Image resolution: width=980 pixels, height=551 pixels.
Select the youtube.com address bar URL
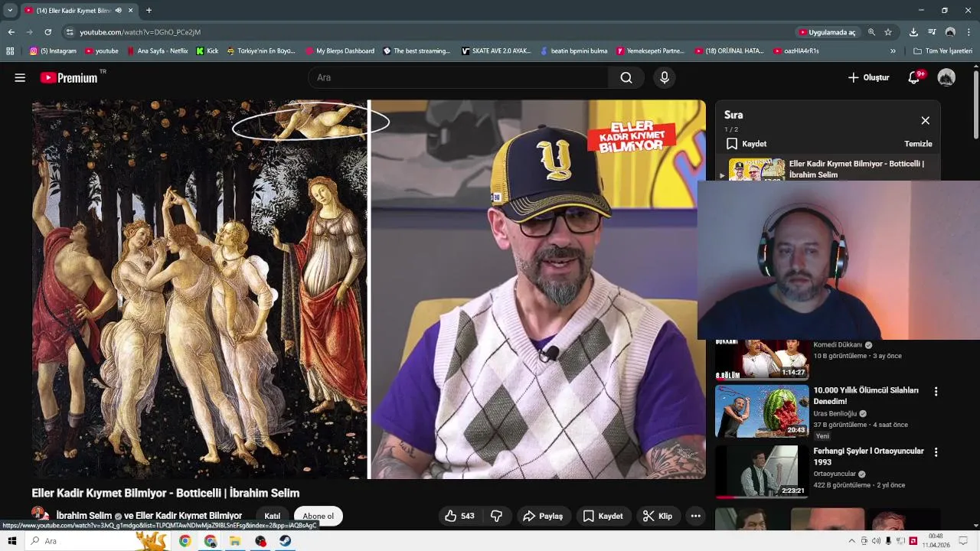pos(140,32)
